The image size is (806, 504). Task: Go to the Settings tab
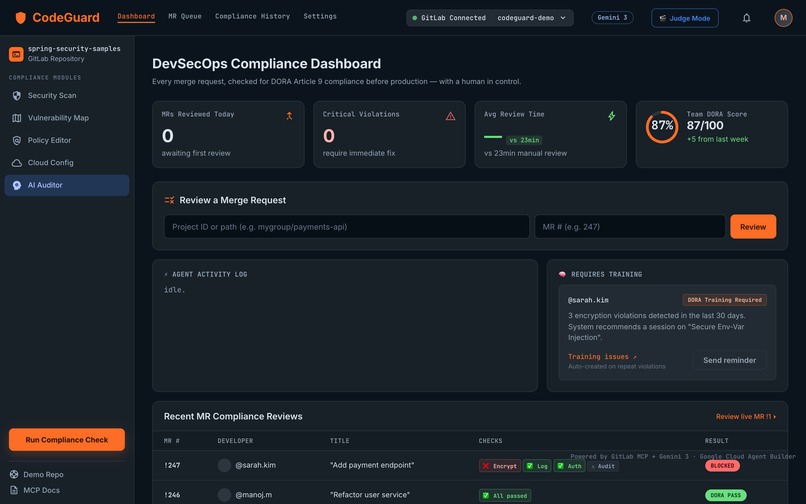coord(320,16)
